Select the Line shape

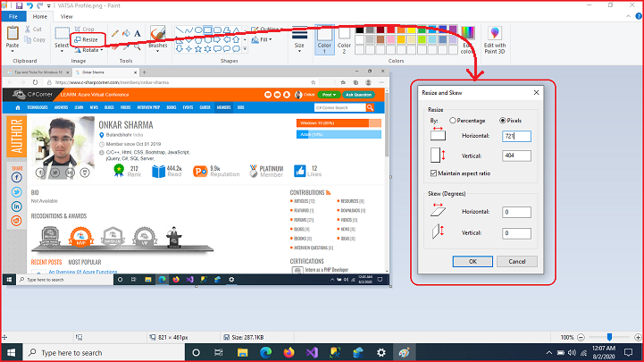click(x=179, y=30)
